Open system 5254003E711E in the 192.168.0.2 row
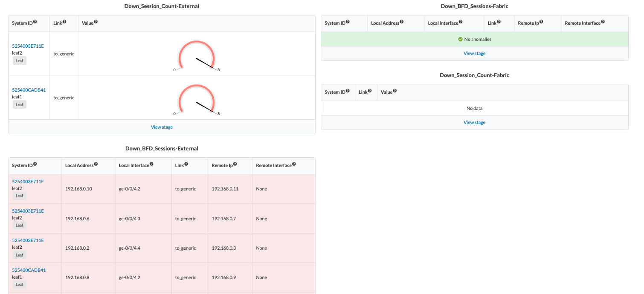The image size is (644, 294). [x=28, y=240]
